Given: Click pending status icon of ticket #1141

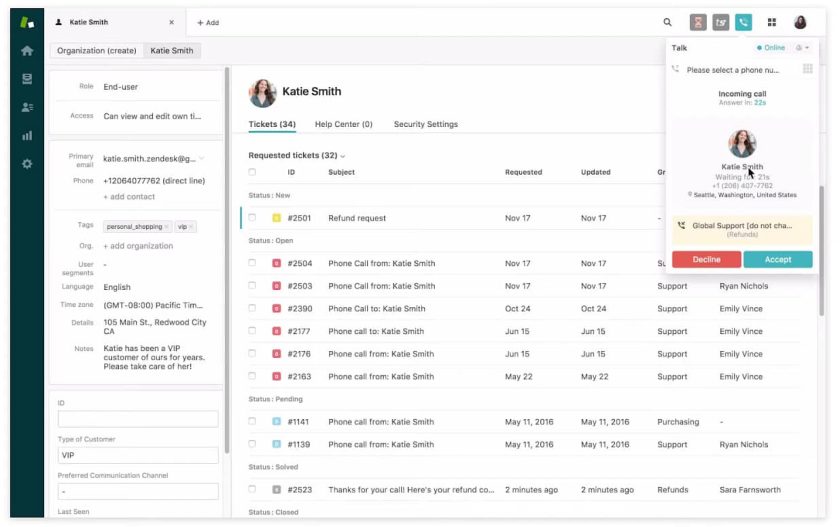Looking at the screenshot, I should point(276,421).
